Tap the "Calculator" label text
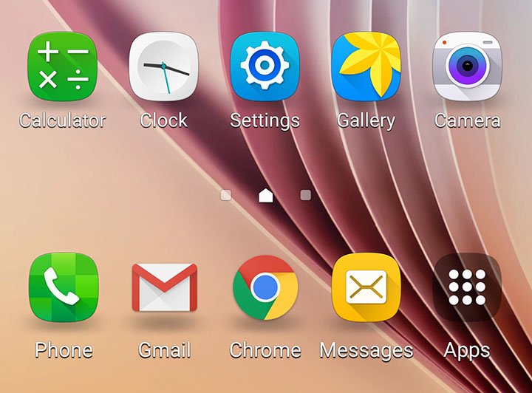 (x=62, y=120)
